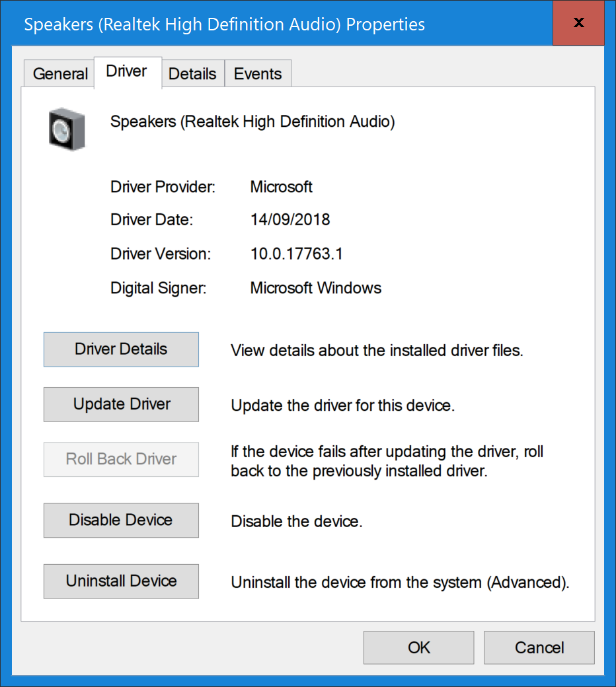Click the greyed Roll Back Driver button
The width and height of the screenshot is (616, 687).
[121, 459]
